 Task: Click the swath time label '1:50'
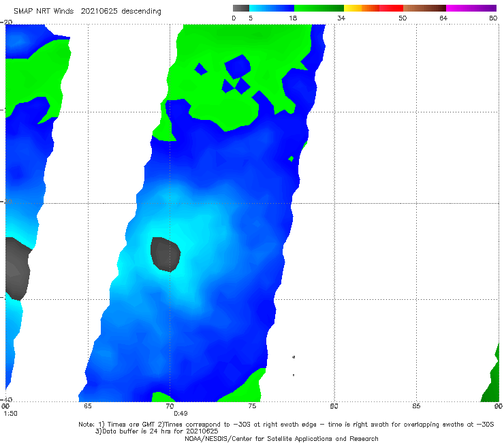click(x=10, y=414)
